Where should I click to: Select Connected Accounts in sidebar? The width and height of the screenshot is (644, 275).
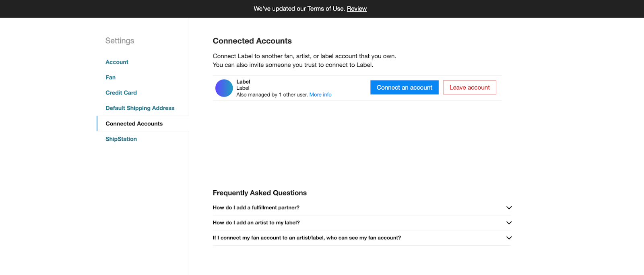pyautogui.click(x=134, y=124)
